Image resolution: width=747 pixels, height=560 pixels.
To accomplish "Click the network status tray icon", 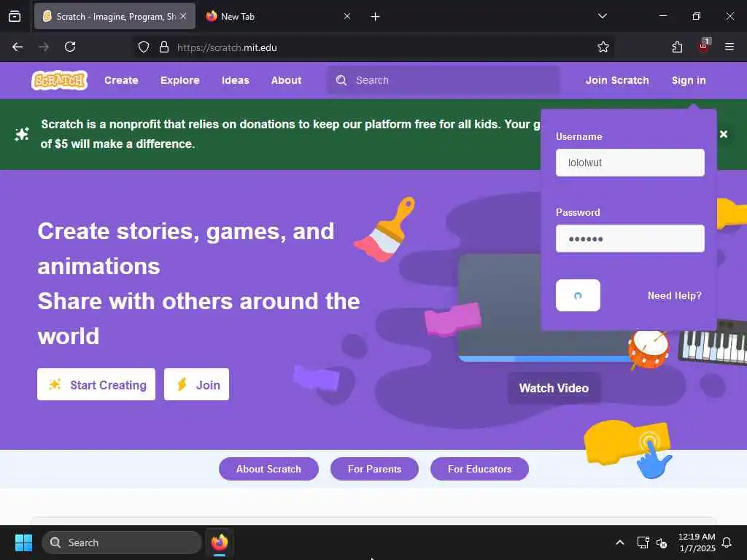I will click(643, 542).
